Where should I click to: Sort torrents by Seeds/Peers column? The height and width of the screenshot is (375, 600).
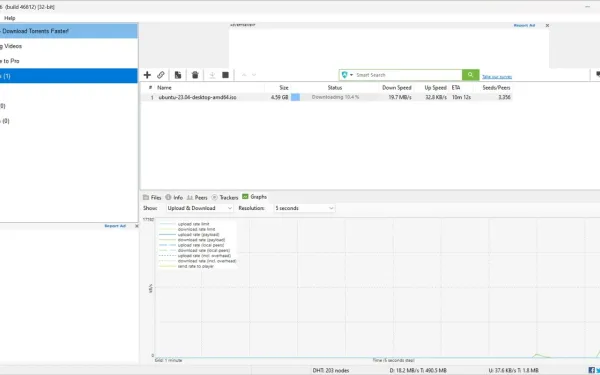[x=496, y=88]
